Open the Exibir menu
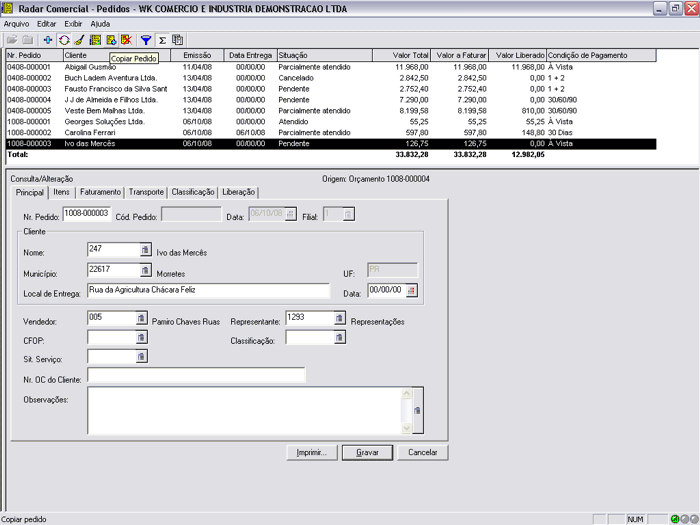The image size is (700, 525). click(73, 22)
